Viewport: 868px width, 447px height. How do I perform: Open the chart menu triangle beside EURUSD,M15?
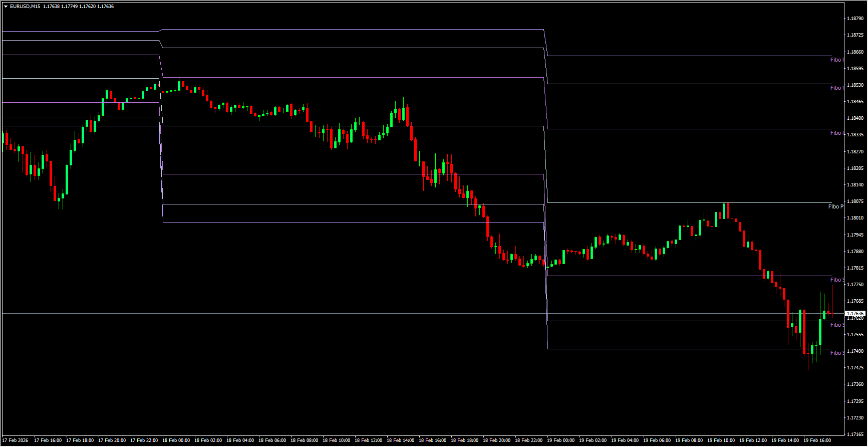point(6,7)
